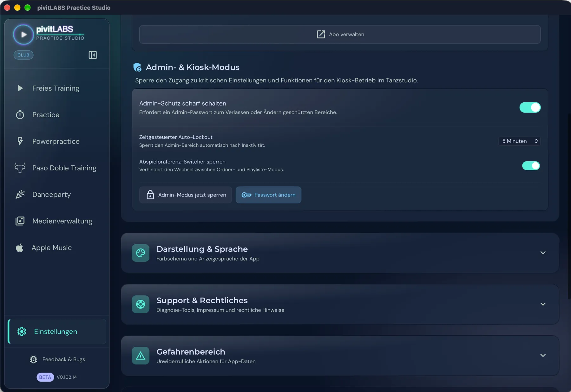Click the BETA version badge
The image size is (571, 392).
click(45, 377)
